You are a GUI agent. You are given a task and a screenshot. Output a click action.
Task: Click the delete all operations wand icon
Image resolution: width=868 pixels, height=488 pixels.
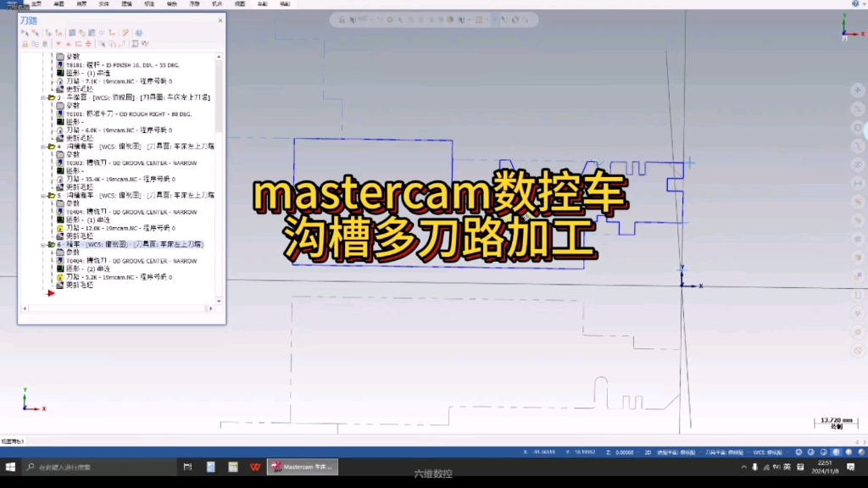[x=125, y=33]
